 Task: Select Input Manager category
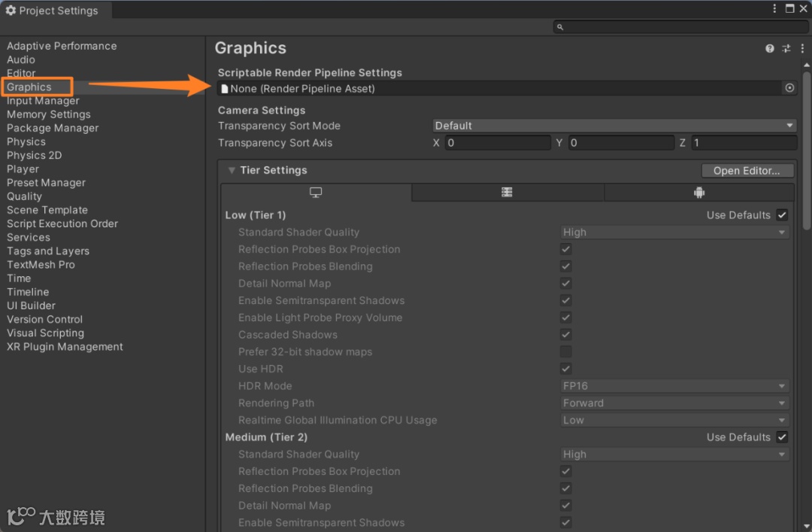pyautogui.click(x=43, y=101)
